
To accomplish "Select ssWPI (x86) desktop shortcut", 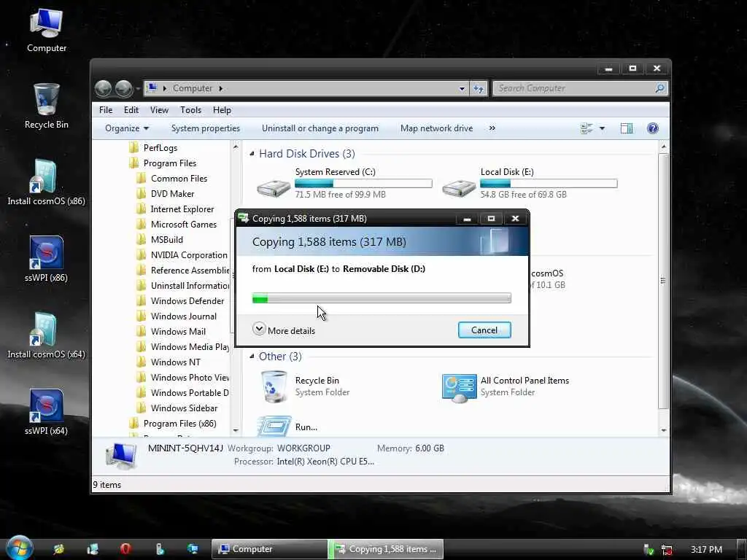I will click(46, 259).
